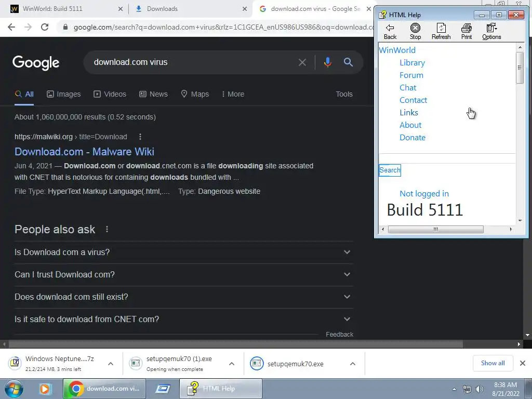Open the More search filters dropdown
The height and width of the screenshot is (399, 532).
coord(233,95)
